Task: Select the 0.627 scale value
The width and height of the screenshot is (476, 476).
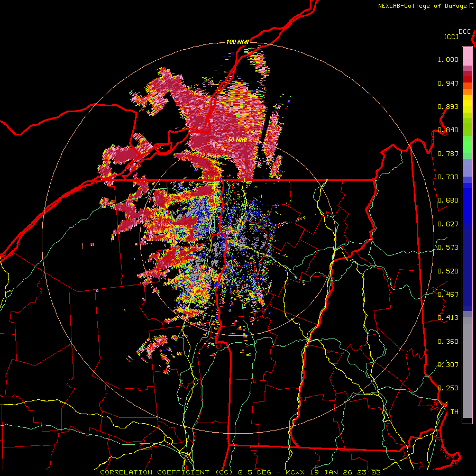Action: point(448,224)
